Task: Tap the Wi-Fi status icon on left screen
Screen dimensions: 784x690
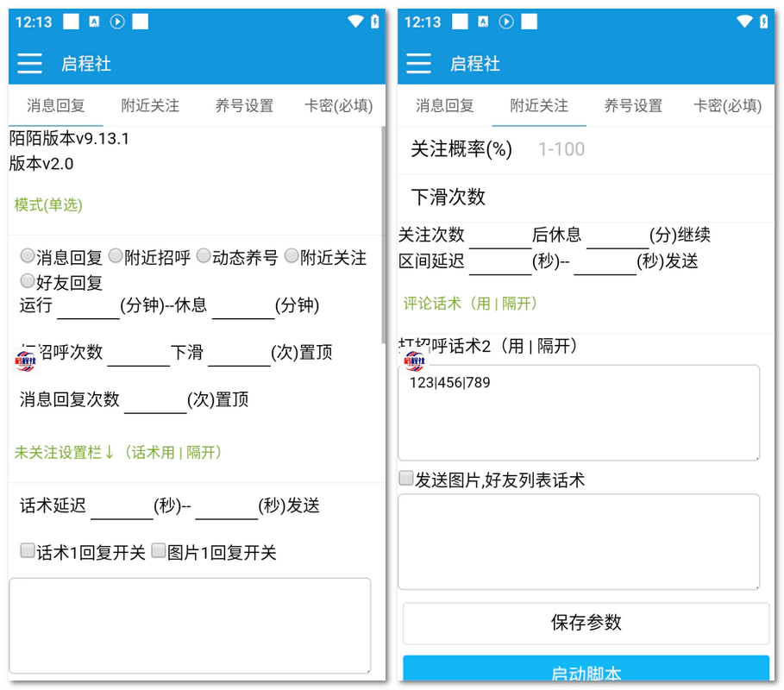Action: [355, 22]
